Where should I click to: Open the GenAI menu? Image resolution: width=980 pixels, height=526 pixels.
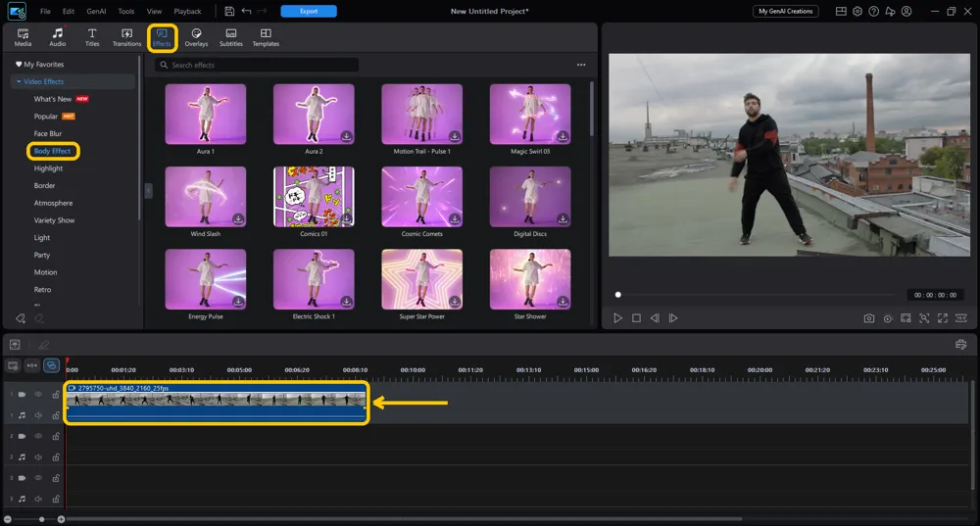point(96,11)
